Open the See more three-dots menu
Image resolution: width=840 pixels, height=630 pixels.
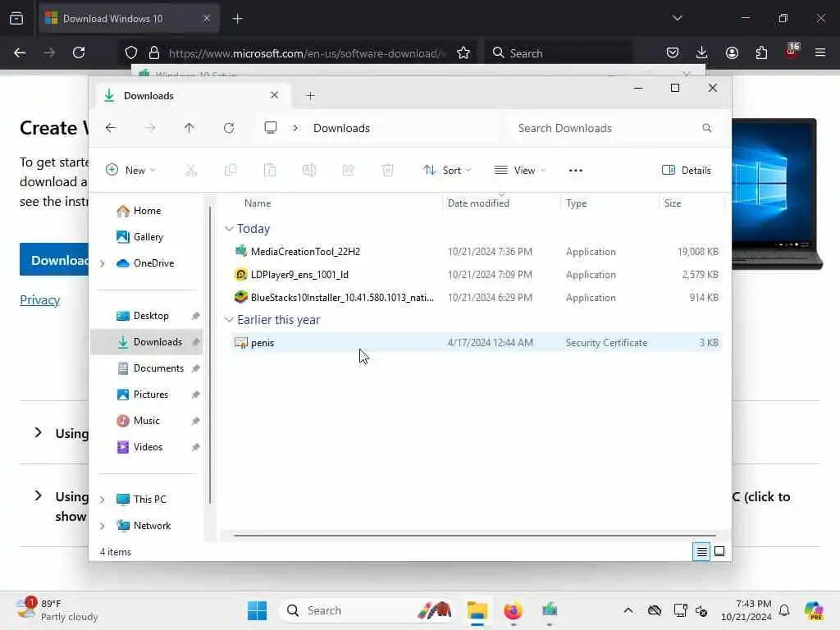click(x=575, y=171)
